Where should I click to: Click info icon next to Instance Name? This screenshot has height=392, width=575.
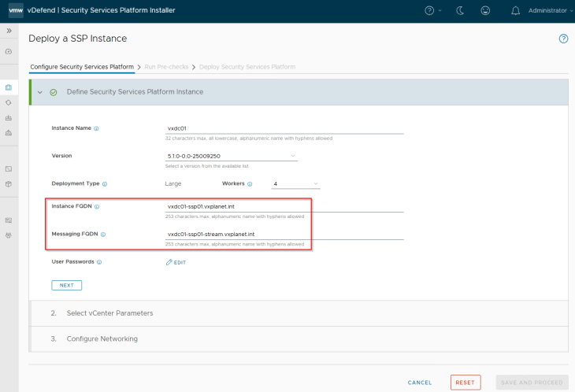[96, 128]
